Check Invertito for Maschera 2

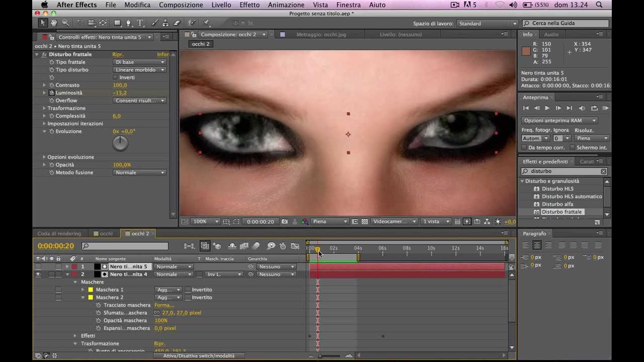point(188,298)
